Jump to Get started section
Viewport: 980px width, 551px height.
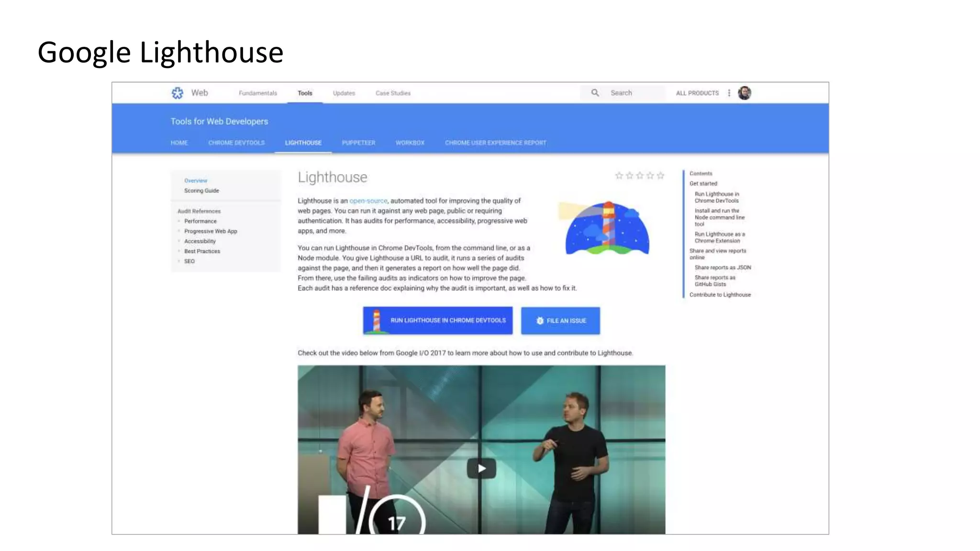pyautogui.click(x=703, y=184)
